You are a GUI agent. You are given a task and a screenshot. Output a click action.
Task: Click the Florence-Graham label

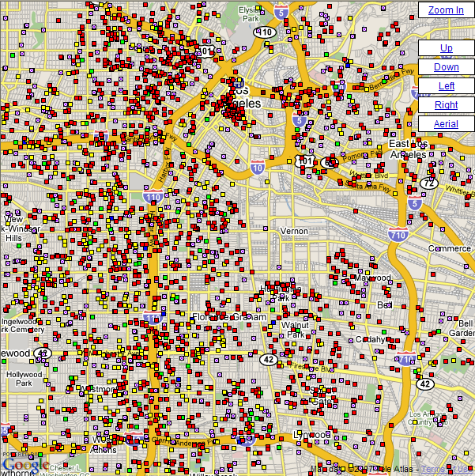tap(229, 317)
